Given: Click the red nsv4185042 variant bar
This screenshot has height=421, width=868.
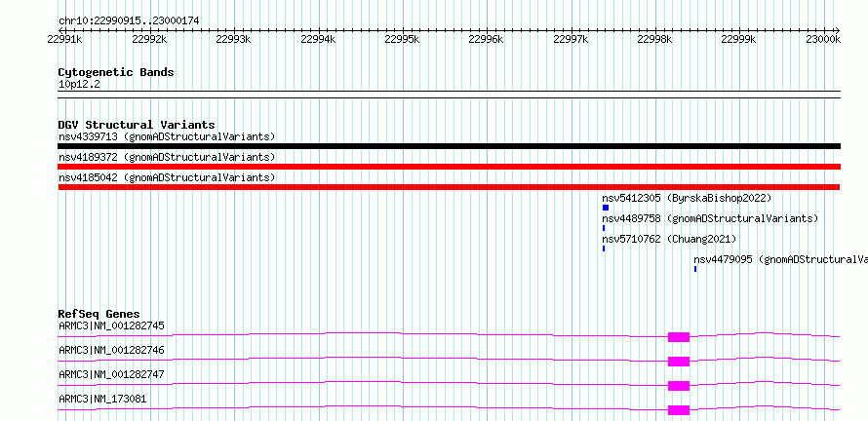Looking at the screenshot, I should (449, 187).
